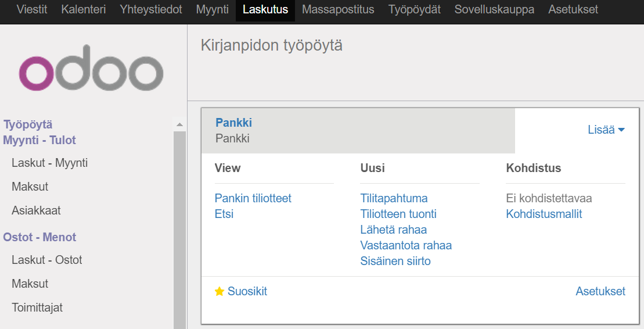Create a new Tilitapahtuma
644x329 pixels.
point(394,198)
